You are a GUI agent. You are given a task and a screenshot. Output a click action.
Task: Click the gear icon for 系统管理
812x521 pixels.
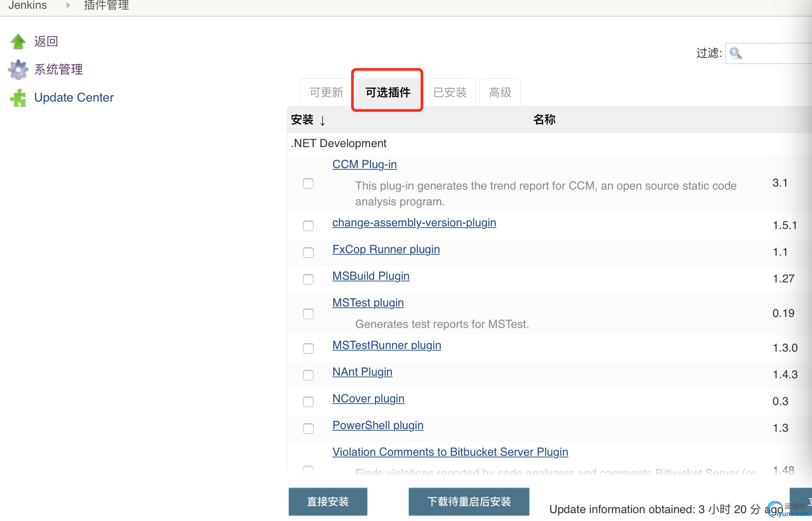18,69
